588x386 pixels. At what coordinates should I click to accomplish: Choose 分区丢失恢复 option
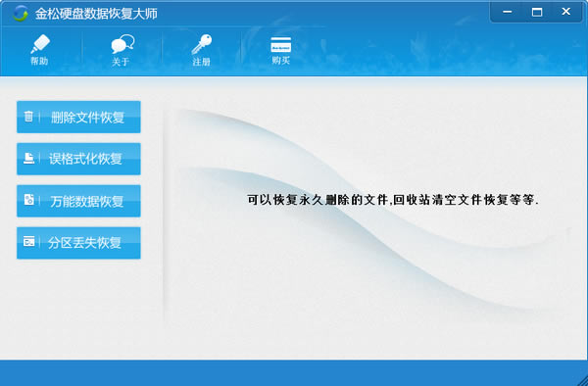click(78, 243)
